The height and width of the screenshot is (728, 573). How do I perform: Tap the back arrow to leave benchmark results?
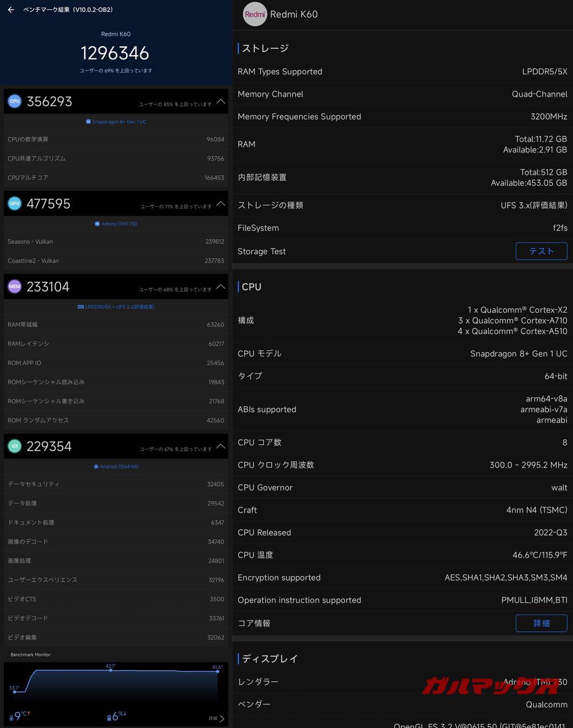(x=10, y=10)
